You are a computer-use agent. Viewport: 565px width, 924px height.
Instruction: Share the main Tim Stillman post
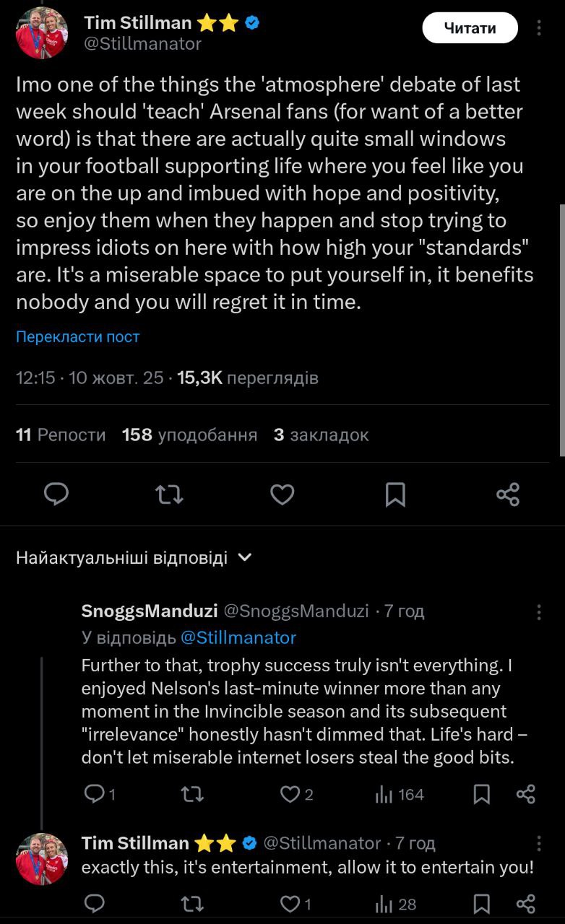508,494
